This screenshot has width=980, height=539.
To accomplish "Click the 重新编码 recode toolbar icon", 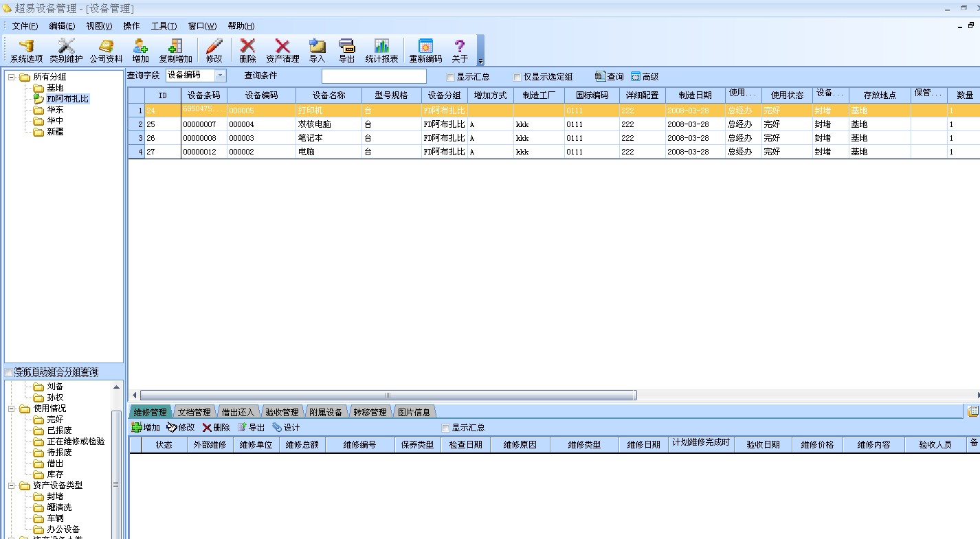I will (x=425, y=51).
